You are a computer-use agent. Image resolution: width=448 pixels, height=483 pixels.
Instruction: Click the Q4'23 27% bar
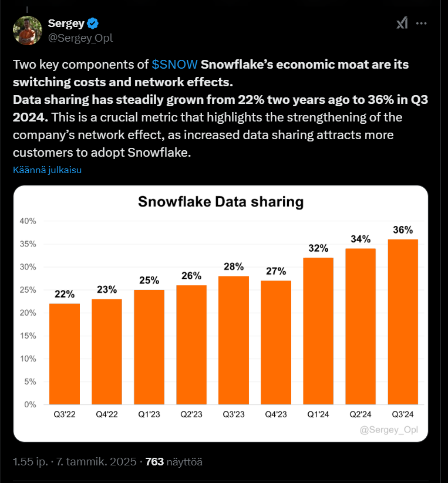click(x=276, y=343)
